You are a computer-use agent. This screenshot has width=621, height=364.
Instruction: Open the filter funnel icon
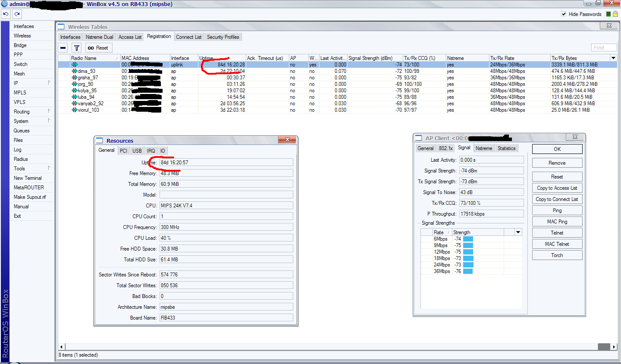[76, 48]
